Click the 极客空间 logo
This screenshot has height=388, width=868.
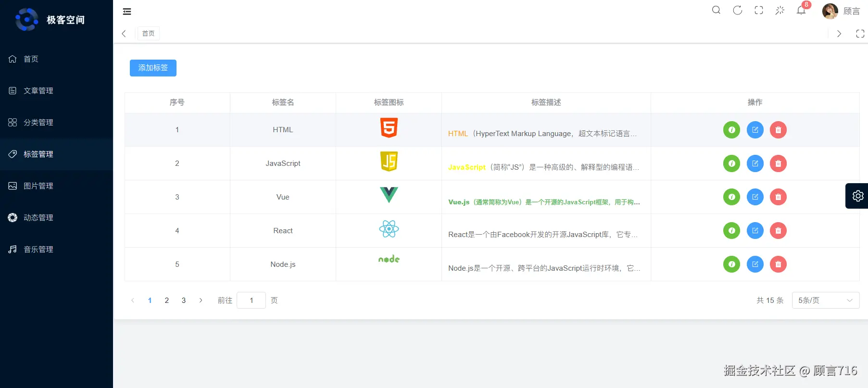click(50, 20)
